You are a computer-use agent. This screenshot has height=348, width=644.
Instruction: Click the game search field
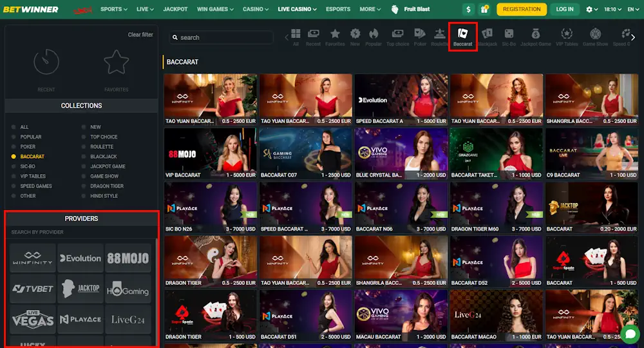coord(222,37)
